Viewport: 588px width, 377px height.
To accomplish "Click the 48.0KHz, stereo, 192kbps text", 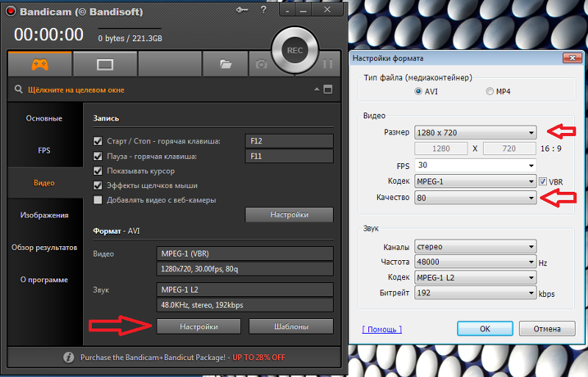I will click(202, 305).
